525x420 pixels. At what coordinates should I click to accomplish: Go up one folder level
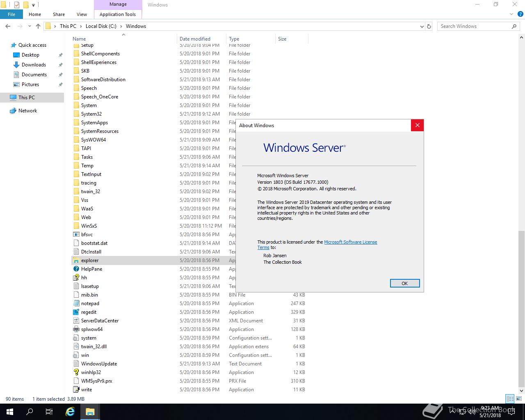[38, 26]
